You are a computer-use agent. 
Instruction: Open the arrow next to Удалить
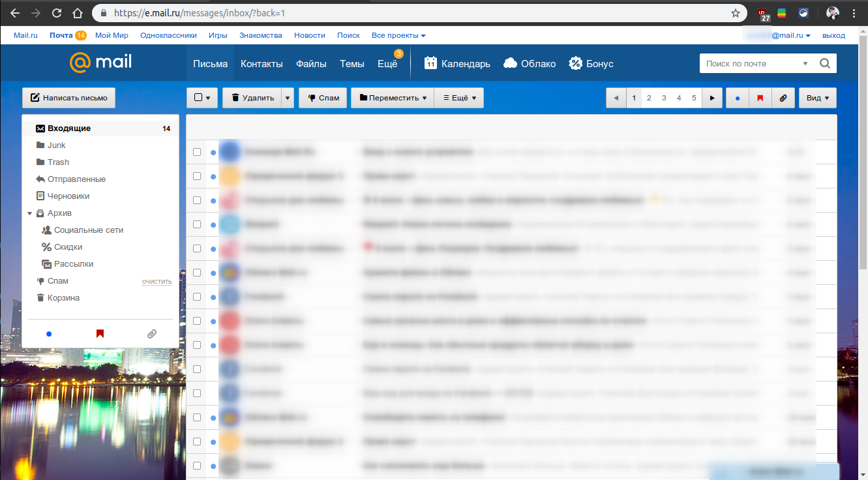point(288,98)
